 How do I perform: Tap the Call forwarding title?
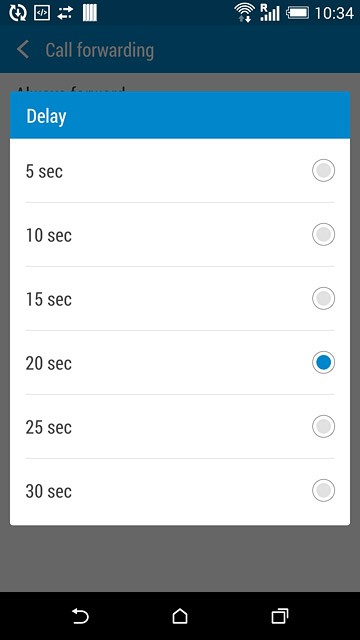coord(100,50)
